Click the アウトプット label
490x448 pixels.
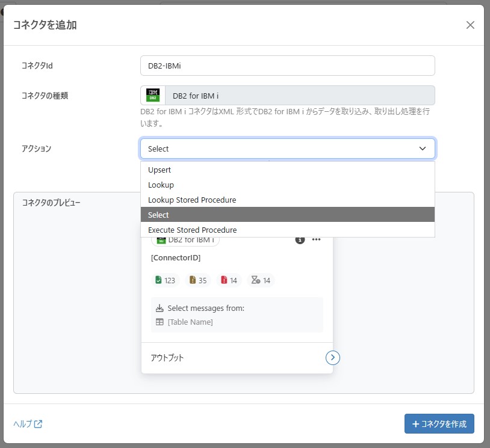(167, 358)
